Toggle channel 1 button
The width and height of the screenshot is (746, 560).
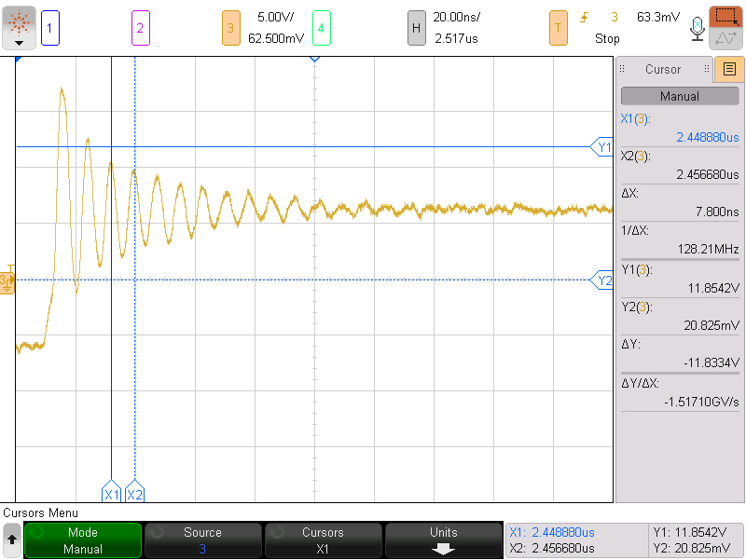(x=50, y=28)
